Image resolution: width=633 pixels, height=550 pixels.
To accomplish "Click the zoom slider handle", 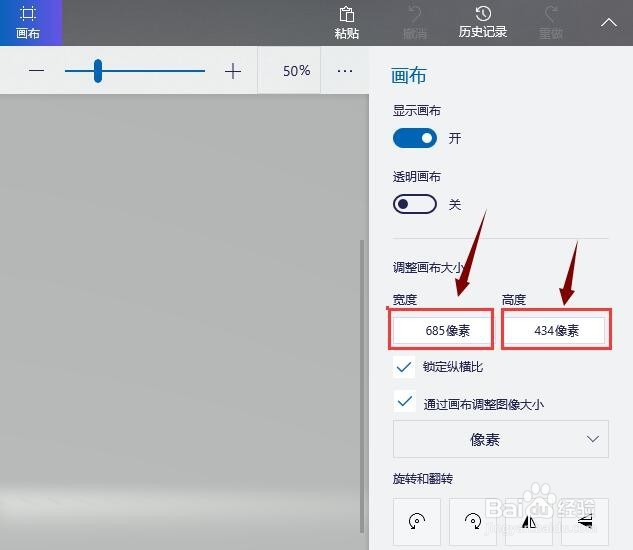I will click(98, 71).
